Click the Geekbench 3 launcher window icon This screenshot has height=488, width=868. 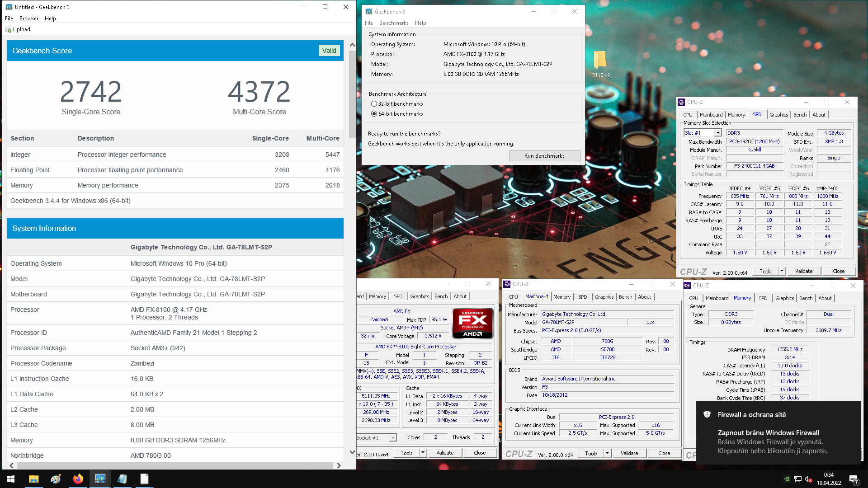point(369,12)
